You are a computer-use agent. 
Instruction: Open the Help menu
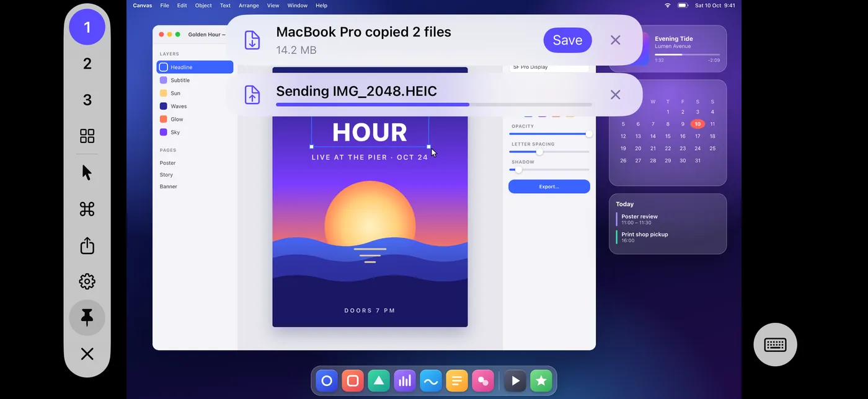(x=321, y=6)
